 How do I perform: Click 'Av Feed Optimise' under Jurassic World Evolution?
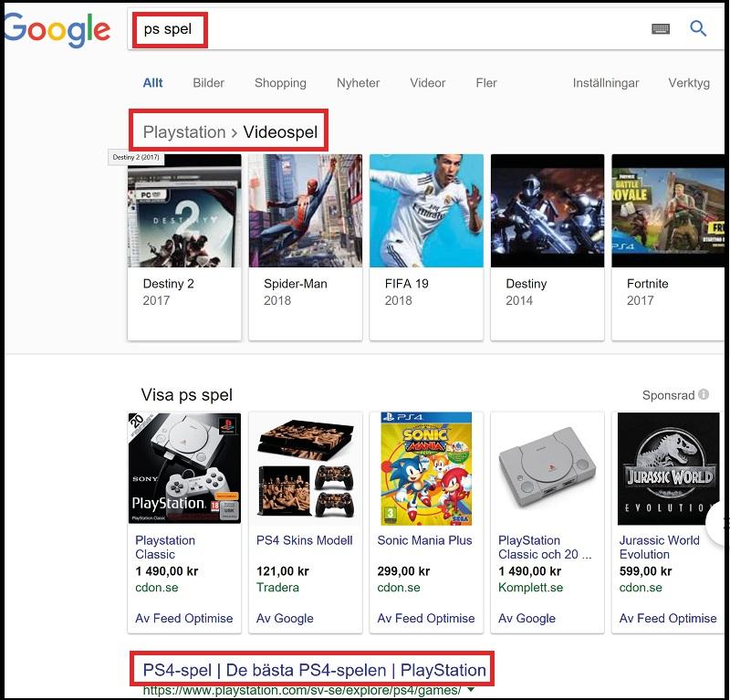tap(668, 618)
